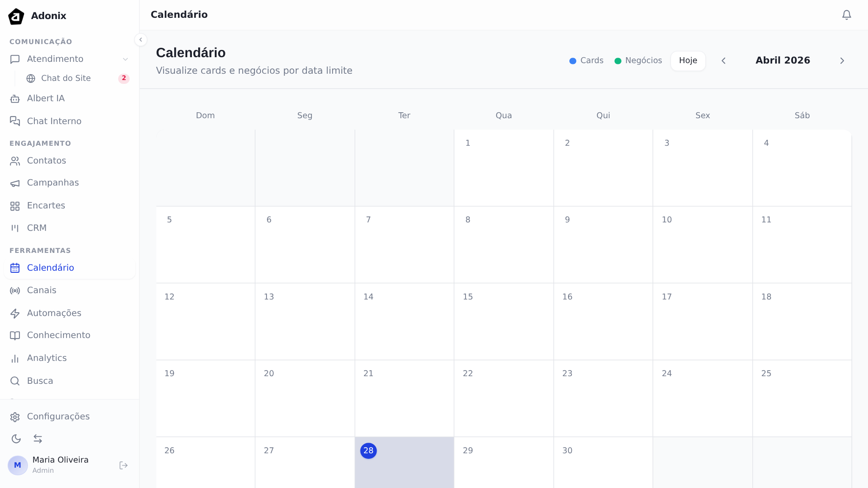Open the Contatos menu item
868x488 pixels.
(69, 161)
